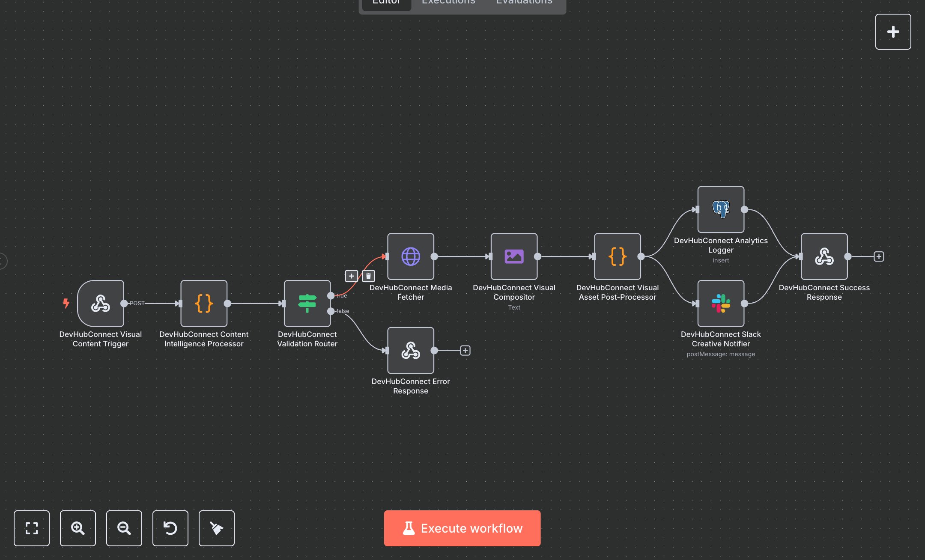Click the undo arrow control

pyautogui.click(x=170, y=528)
